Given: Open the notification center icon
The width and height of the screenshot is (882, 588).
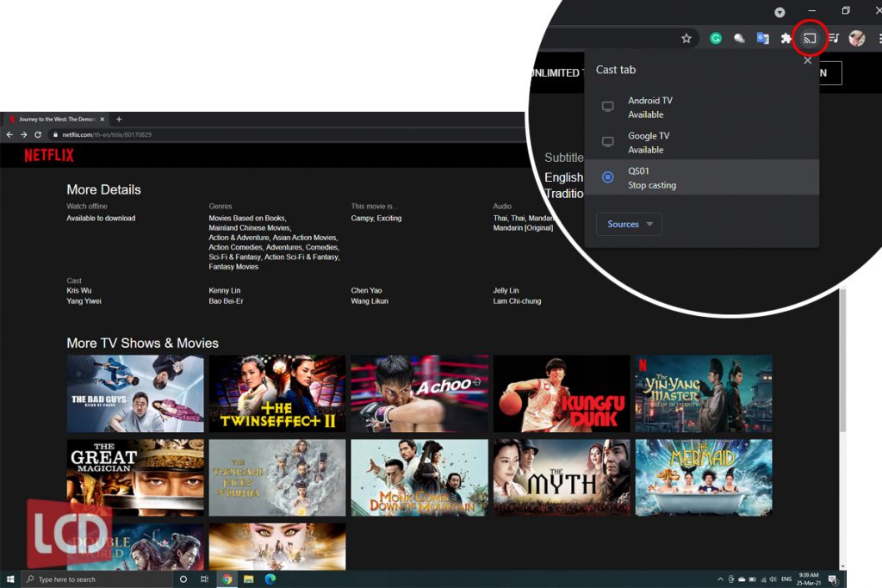Looking at the screenshot, I should (833, 579).
